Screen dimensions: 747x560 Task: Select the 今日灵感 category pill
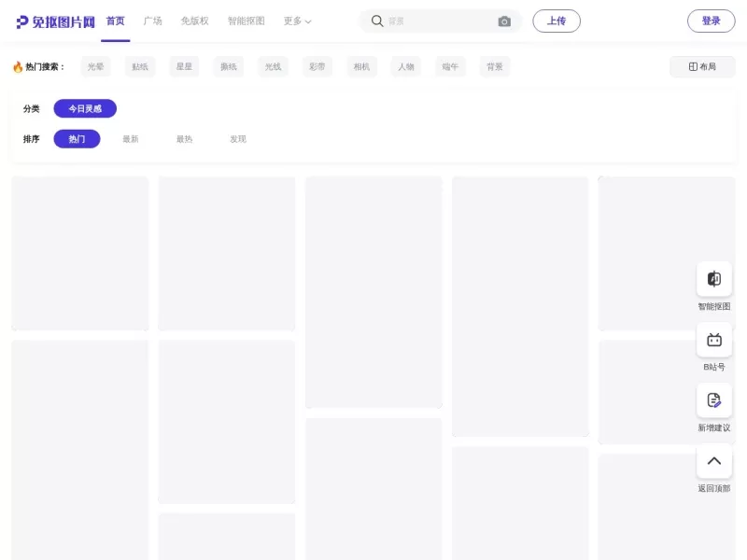[84, 108]
